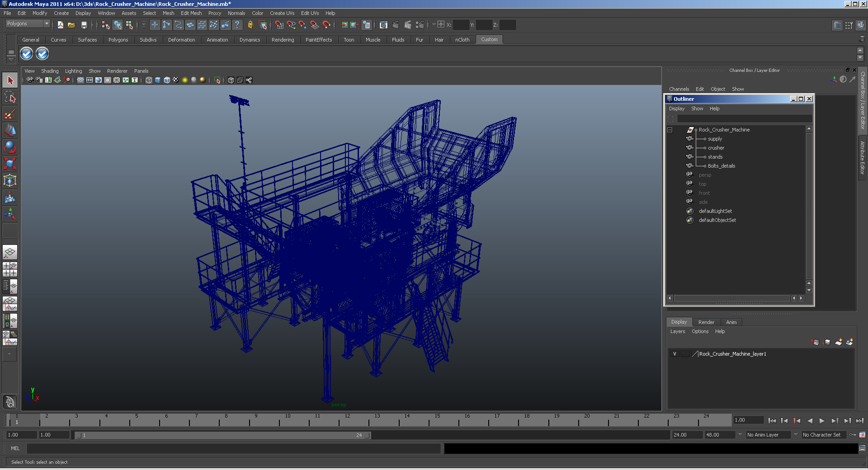Toggle lock current selection padlock

[250, 25]
